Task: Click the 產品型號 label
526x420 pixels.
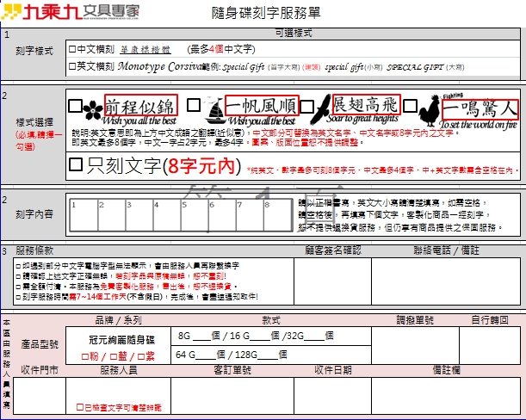Action: [40, 344]
